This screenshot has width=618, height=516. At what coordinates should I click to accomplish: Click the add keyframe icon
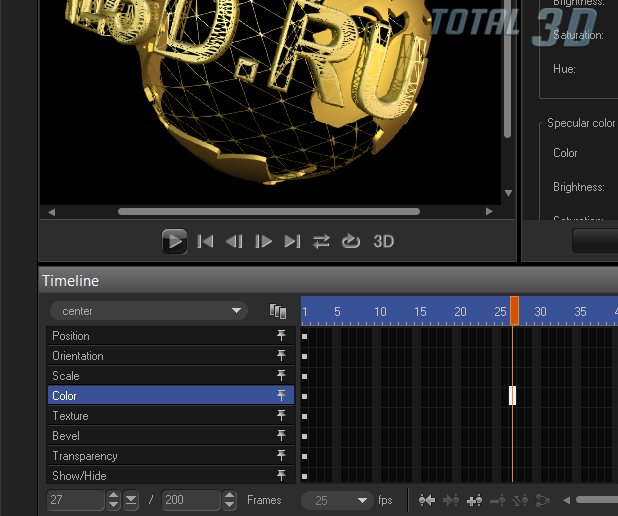pos(474,500)
